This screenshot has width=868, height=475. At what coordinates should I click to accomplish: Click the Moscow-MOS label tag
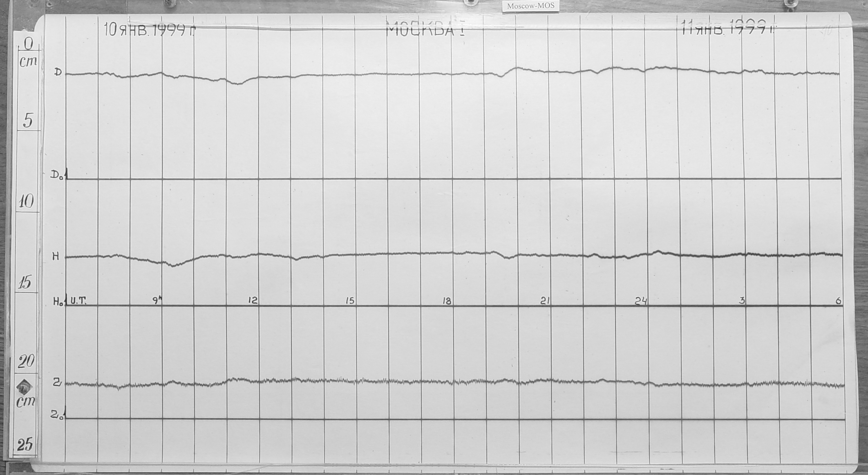tap(531, 6)
